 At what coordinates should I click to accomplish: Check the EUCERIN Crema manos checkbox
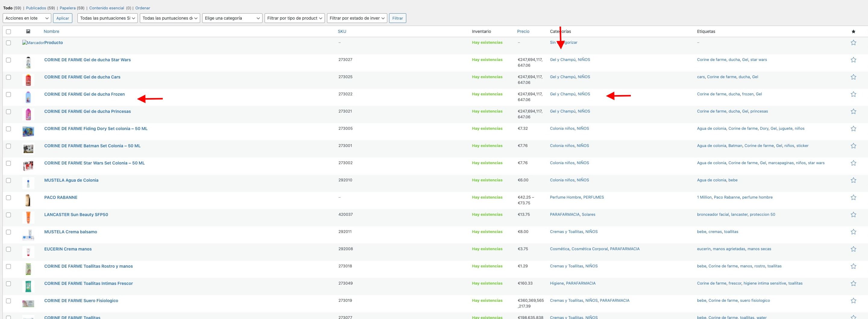click(x=8, y=250)
